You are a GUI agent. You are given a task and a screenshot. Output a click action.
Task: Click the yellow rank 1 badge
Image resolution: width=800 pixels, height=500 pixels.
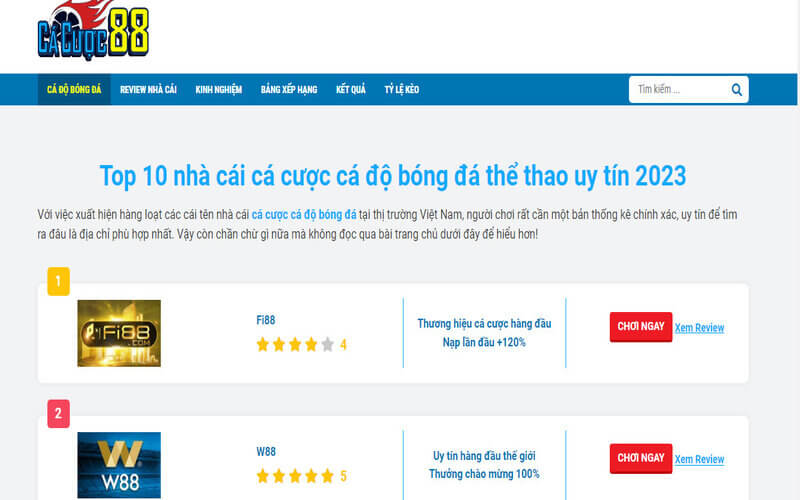point(59,281)
